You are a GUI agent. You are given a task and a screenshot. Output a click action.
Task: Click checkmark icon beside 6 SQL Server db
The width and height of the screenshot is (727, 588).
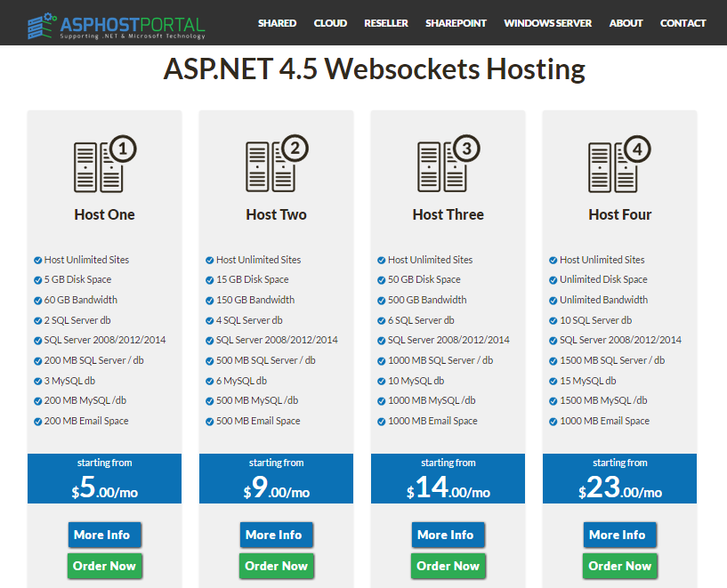[x=381, y=320]
